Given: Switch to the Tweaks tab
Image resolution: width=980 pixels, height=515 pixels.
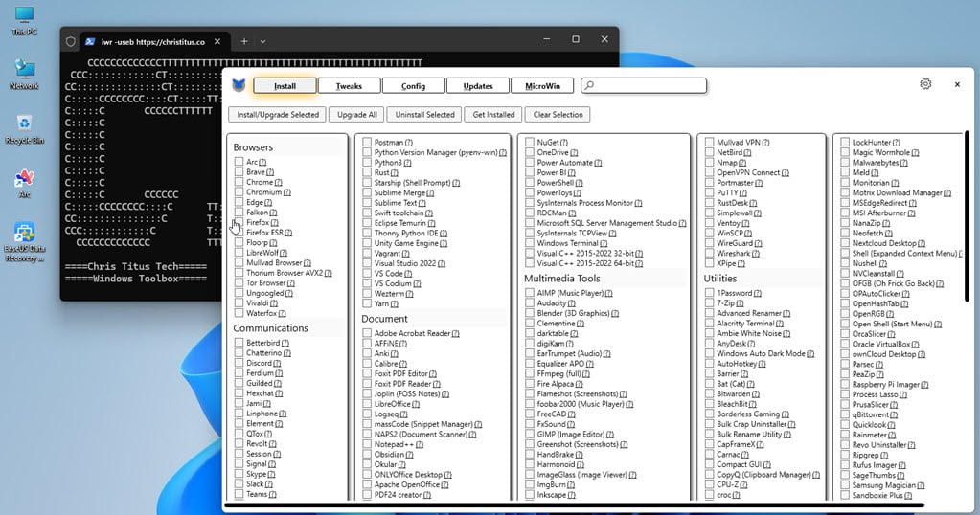Looking at the screenshot, I should pos(349,85).
